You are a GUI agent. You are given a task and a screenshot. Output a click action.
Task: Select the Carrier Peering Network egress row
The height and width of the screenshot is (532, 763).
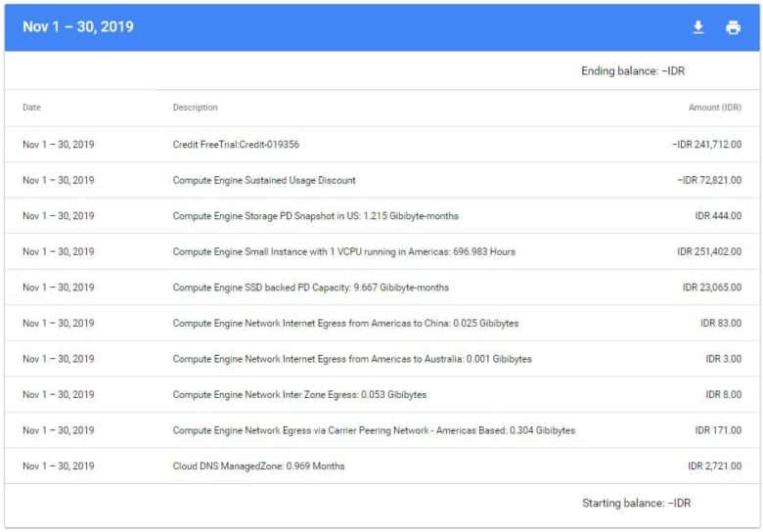381,430
